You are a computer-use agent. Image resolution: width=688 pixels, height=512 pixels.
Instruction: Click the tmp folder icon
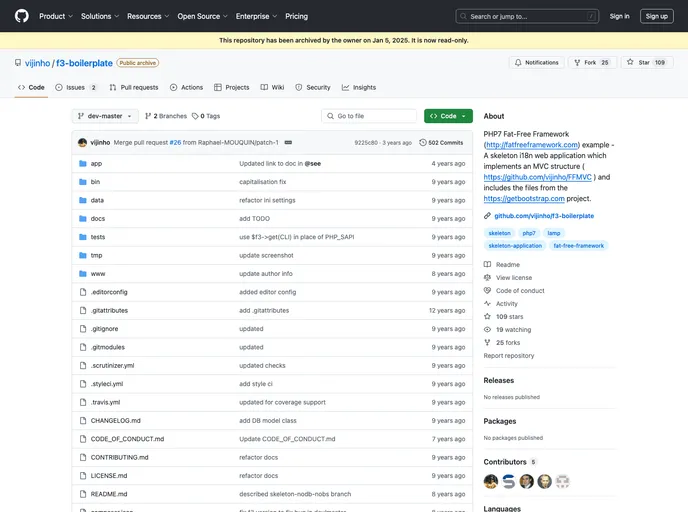(82, 255)
